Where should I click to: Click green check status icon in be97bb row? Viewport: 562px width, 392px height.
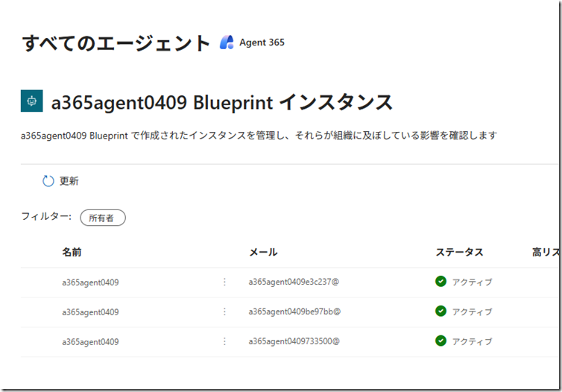click(441, 311)
